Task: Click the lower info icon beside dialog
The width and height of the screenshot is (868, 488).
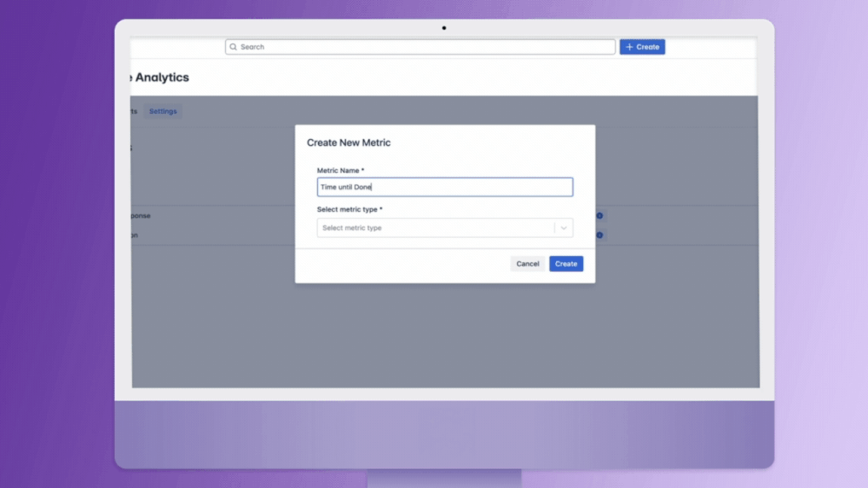Action: tap(600, 235)
